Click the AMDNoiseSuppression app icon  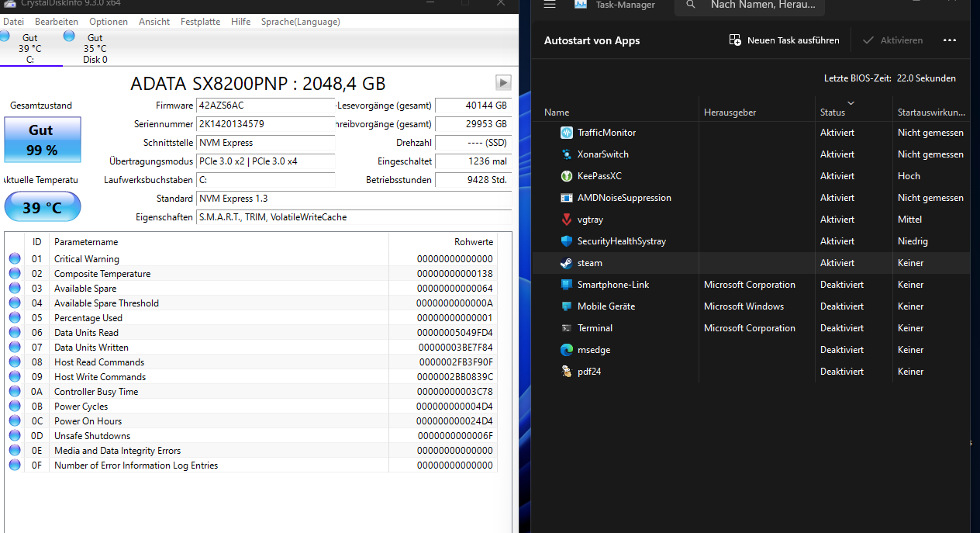[x=566, y=198]
